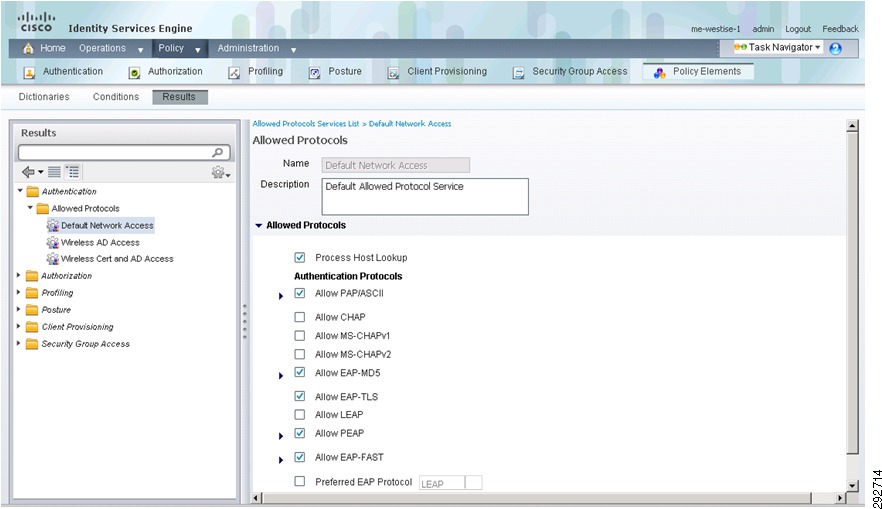
Task: Uncheck Allow EAP-TLS
Action: (x=300, y=396)
